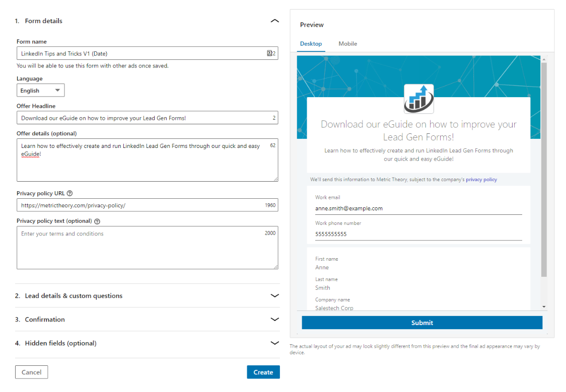Switch to the Mobile preview tab
The width and height of the screenshot is (566, 392).
[x=347, y=44]
